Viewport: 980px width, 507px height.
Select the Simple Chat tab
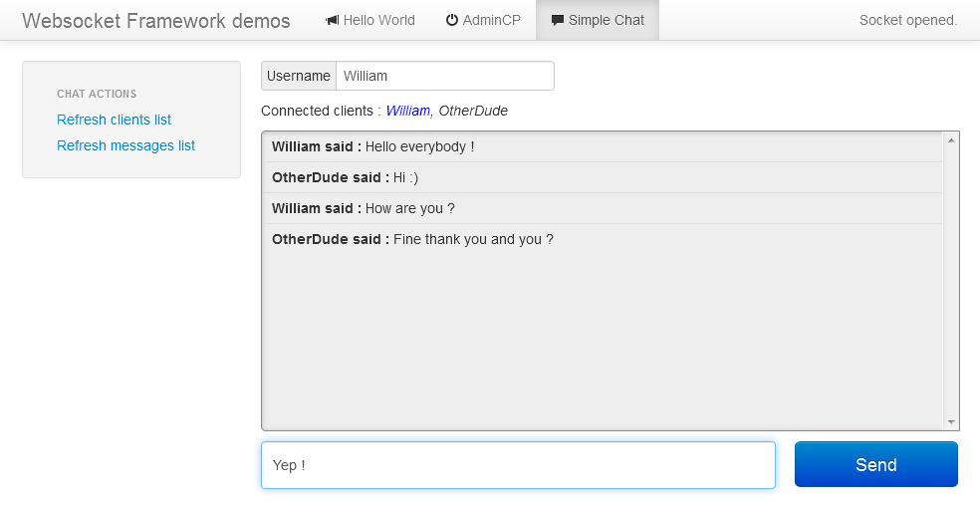click(x=598, y=20)
